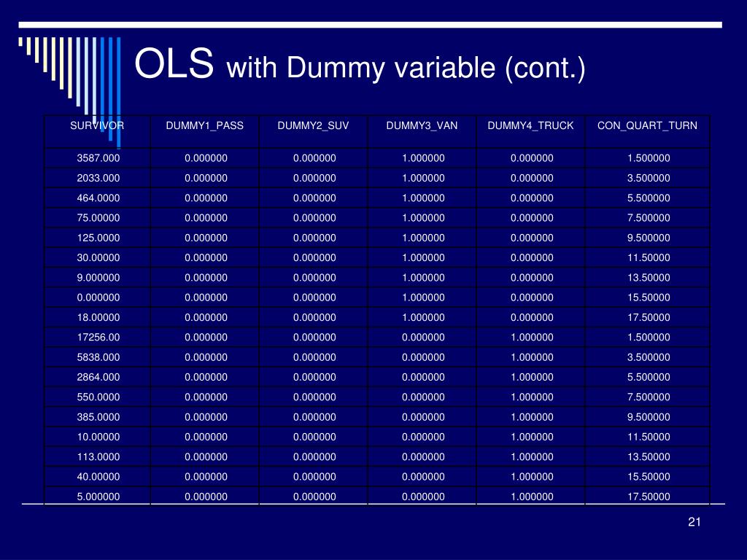Click the SURVIVOR value 5838.000
Screen dimensions: 747x560
coord(98,357)
